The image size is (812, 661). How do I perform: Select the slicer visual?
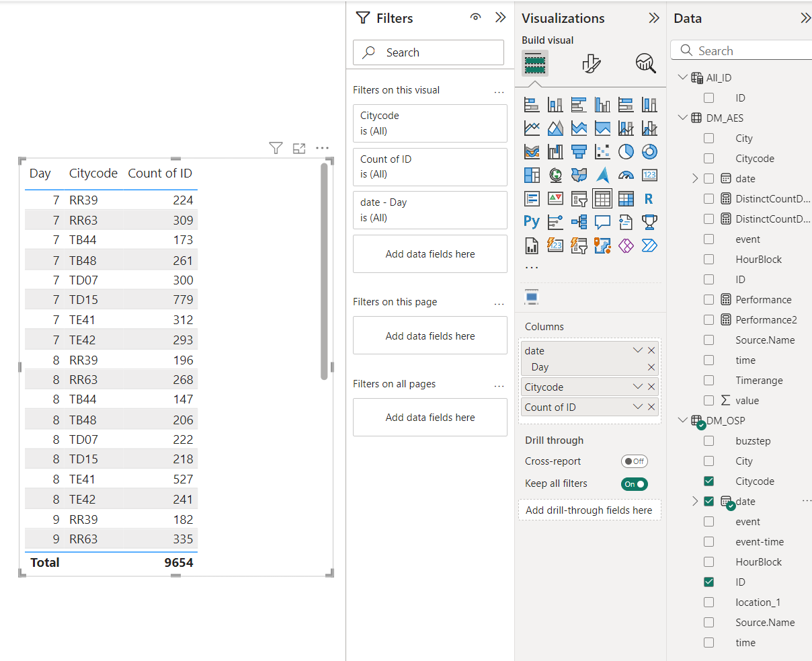pos(579,198)
